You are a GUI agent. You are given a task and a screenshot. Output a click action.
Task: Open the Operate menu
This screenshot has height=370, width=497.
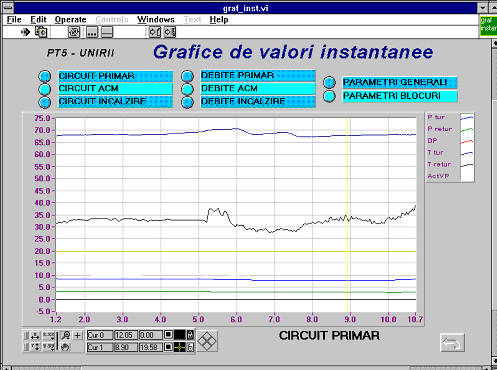pos(70,20)
